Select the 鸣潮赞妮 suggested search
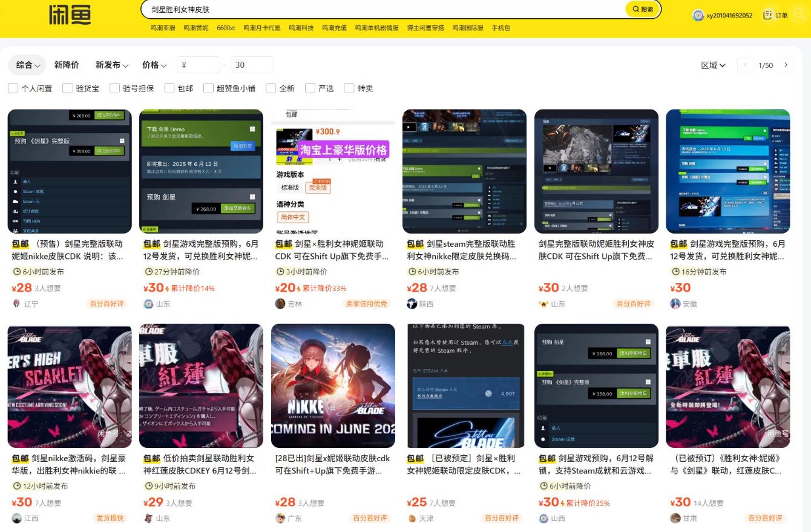811x532 pixels. click(196, 28)
